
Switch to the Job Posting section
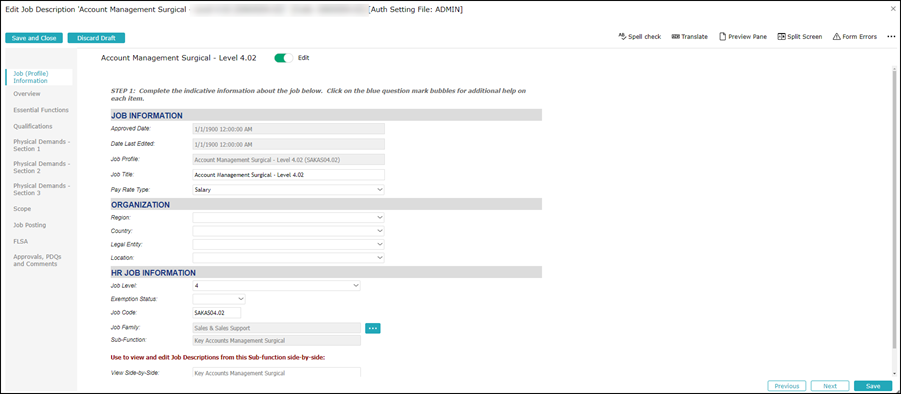(x=29, y=225)
